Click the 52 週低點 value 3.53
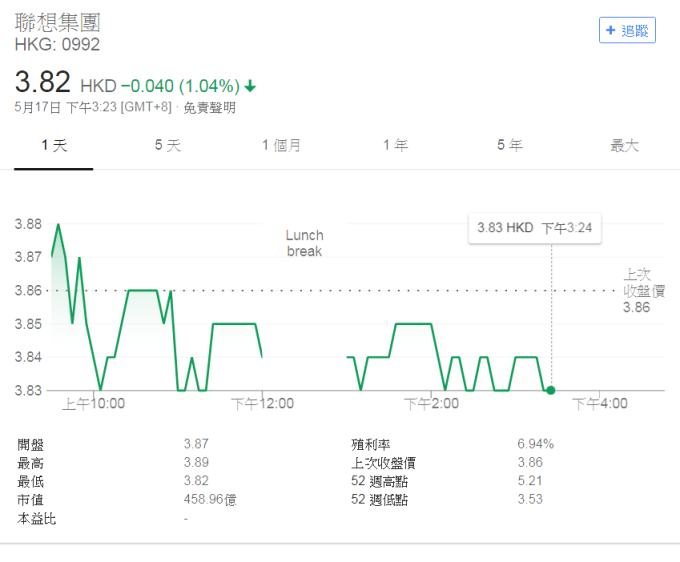The width and height of the screenshot is (680, 562). point(530,499)
